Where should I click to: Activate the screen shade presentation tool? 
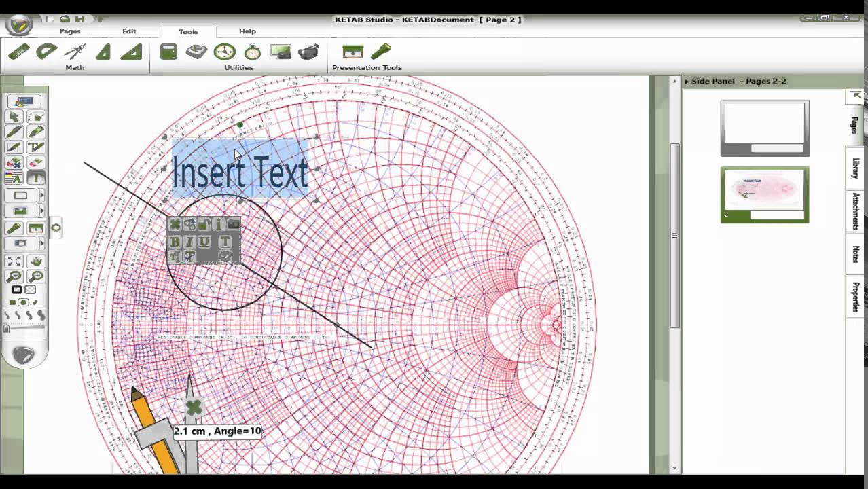pyautogui.click(x=352, y=52)
